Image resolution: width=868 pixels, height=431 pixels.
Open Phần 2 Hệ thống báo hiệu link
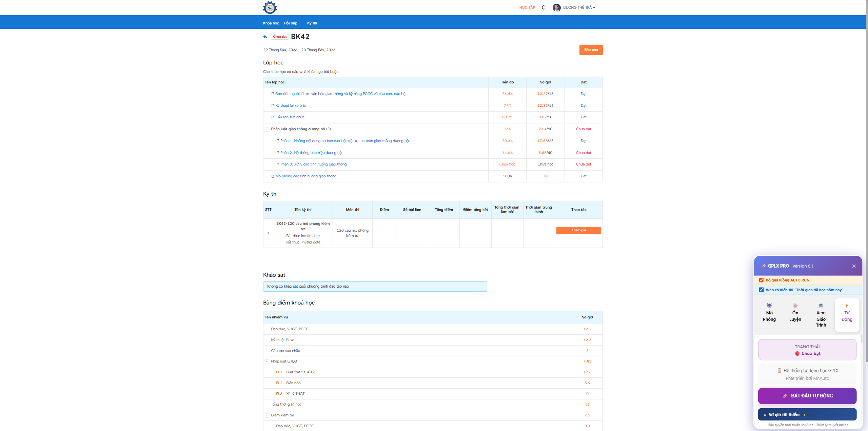pyautogui.click(x=311, y=153)
